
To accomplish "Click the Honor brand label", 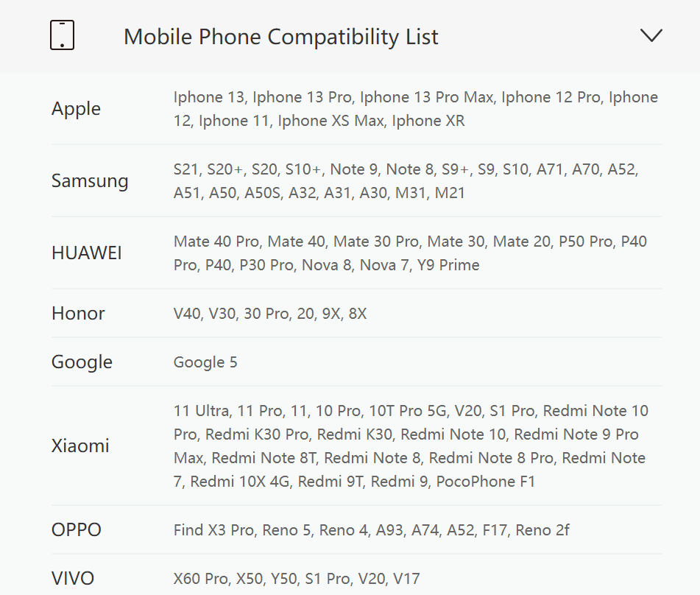I will tap(78, 313).
